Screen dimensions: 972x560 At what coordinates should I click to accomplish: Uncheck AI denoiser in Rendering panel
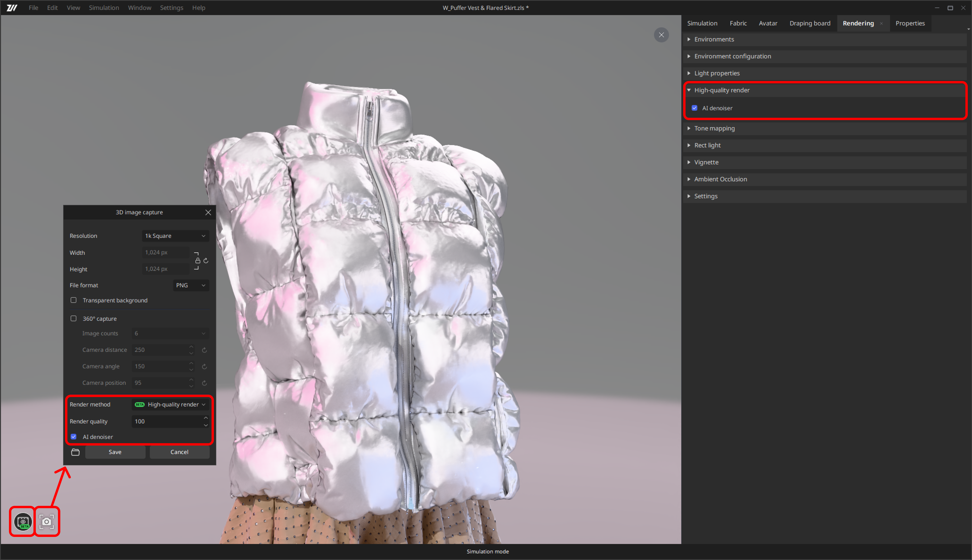pyautogui.click(x=695, y=108)
